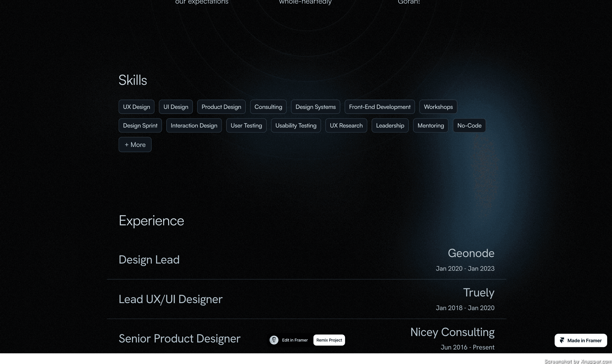Screen dimensions: 612x364
Task: Select the Interaction Design chip
Action: coord(194,125)
